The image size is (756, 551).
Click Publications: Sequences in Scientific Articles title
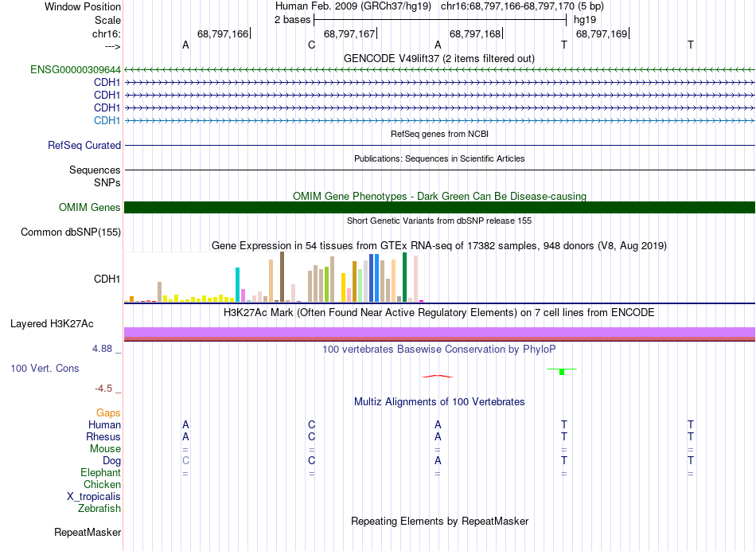pyautogui.click(x=439, y=158)
